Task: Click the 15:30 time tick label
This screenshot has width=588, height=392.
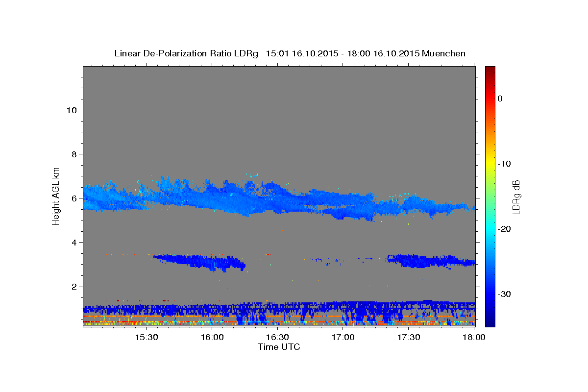Action: (147, 338)
